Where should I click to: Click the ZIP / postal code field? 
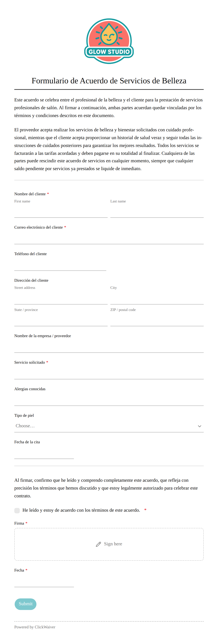coord(157,320)
